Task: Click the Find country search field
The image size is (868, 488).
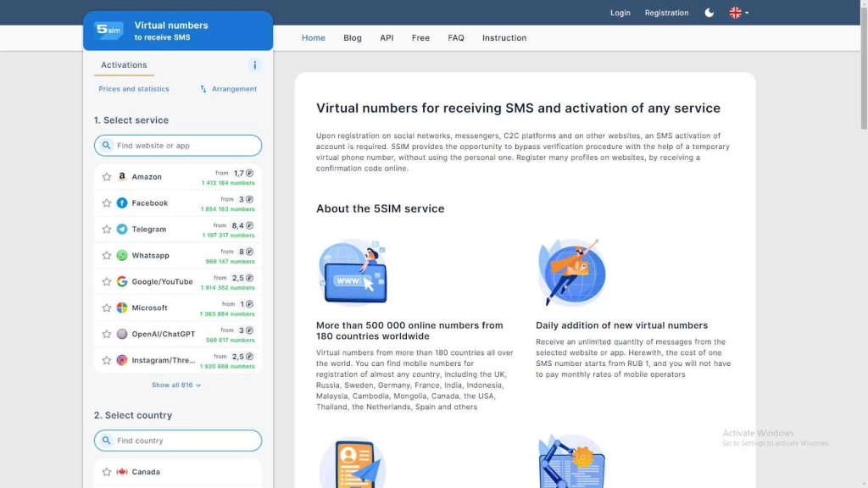Action: pos(178,441)
